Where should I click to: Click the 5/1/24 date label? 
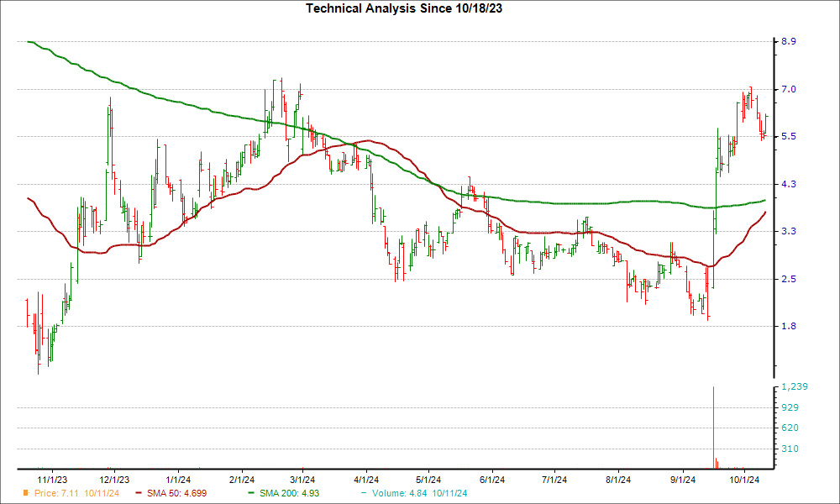coord(428,480)
